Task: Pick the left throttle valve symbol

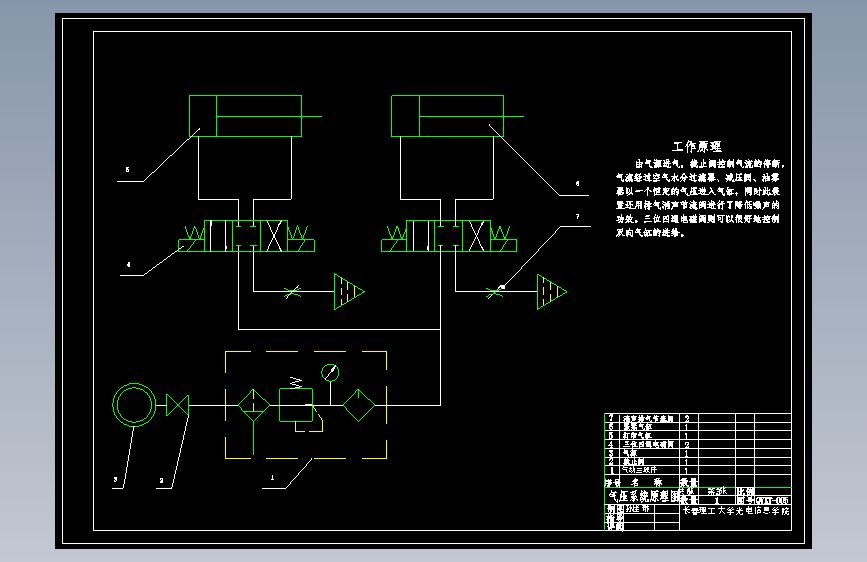Action: tap(292, 292)
